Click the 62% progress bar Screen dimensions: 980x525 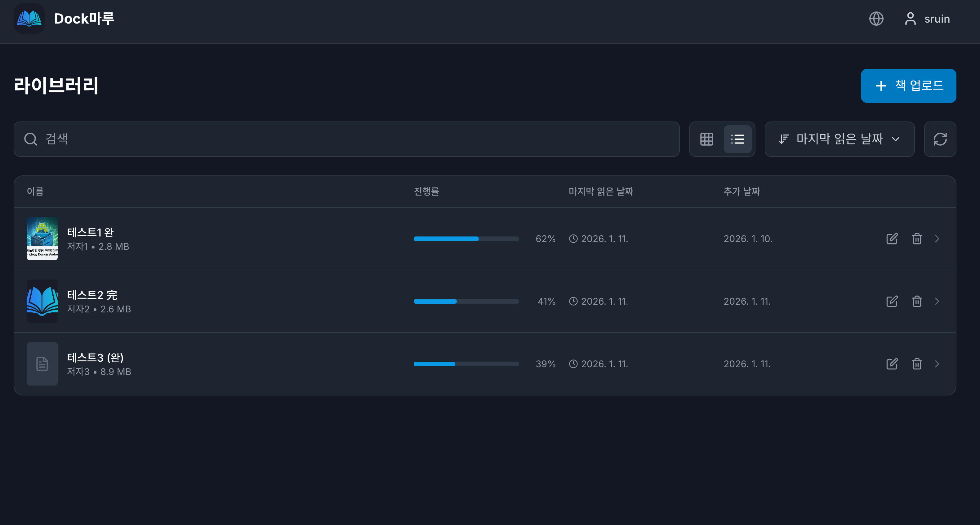pyautogui.click(x=466, y=239)
